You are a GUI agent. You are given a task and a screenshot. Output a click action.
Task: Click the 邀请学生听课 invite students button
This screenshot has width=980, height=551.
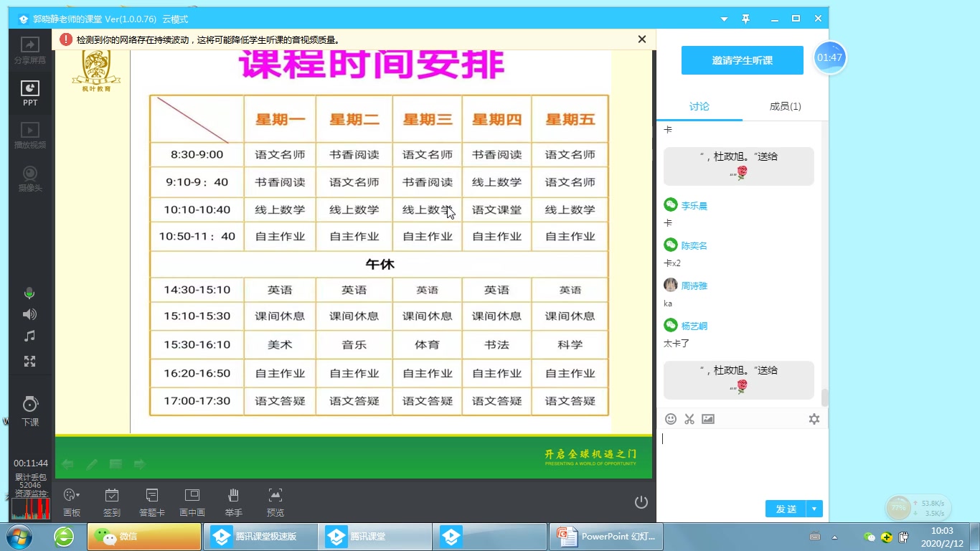(742, 60)
